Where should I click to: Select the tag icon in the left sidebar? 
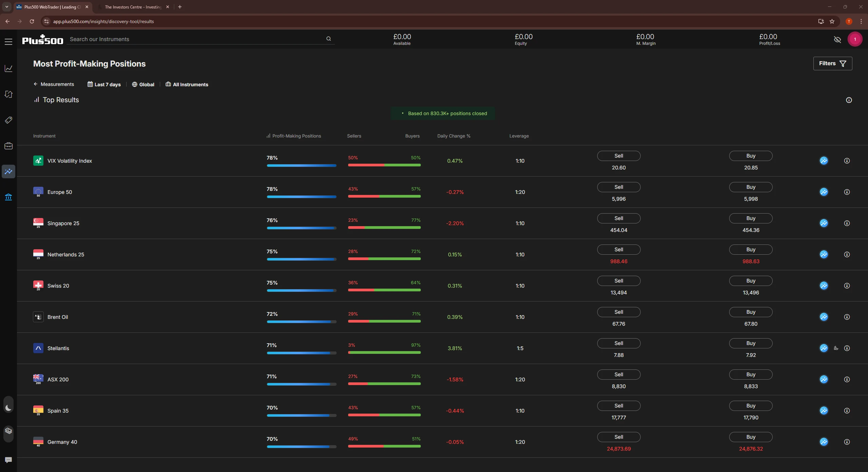(8, 120)
